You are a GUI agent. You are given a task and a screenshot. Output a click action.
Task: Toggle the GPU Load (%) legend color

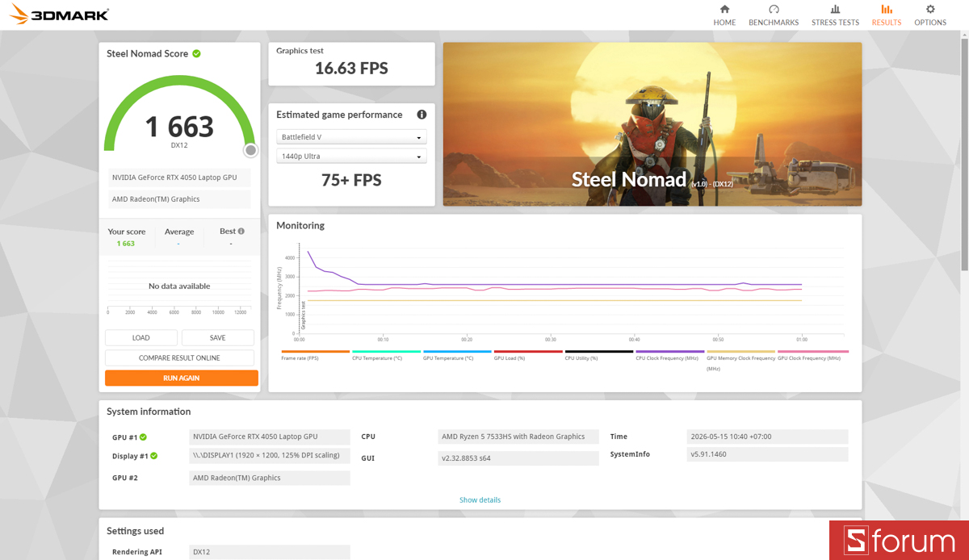528,352
